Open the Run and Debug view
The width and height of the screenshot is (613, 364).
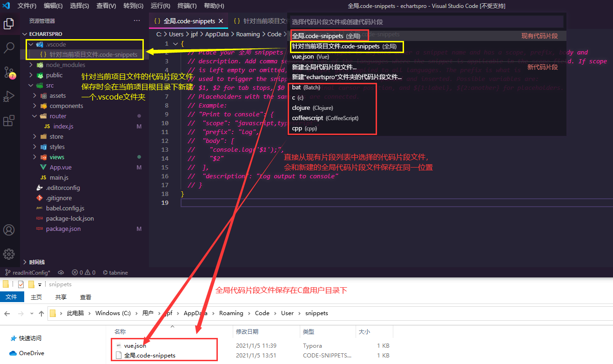9,96
